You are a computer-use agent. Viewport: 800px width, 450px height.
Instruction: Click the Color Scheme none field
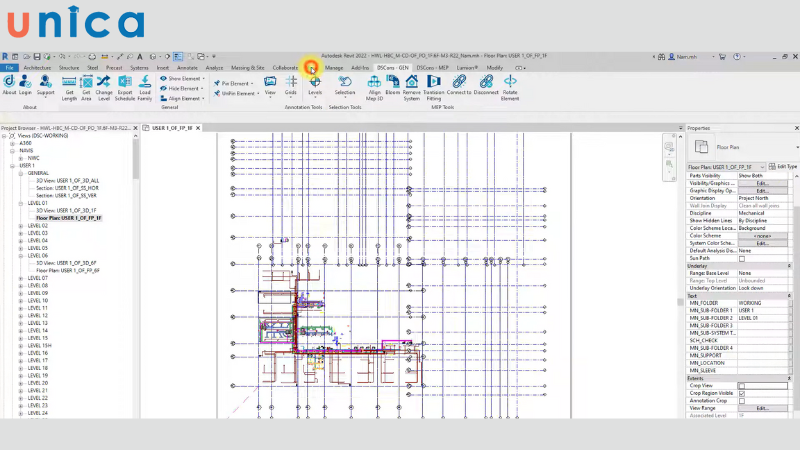coord(762,235)
